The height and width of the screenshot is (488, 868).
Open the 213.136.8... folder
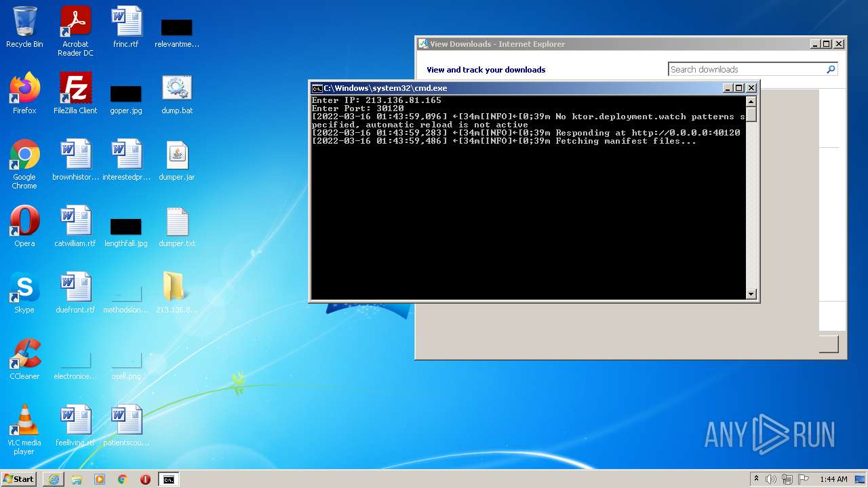[177, 293]
